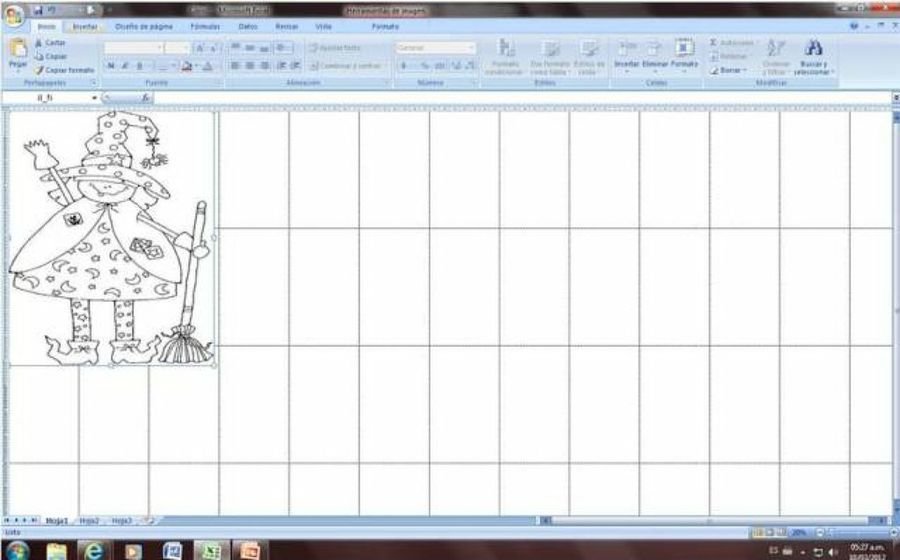Open the Name Box dropdown arrow
Image resolution: width=900 pixels, height=560 pixels.
point(95,98)
